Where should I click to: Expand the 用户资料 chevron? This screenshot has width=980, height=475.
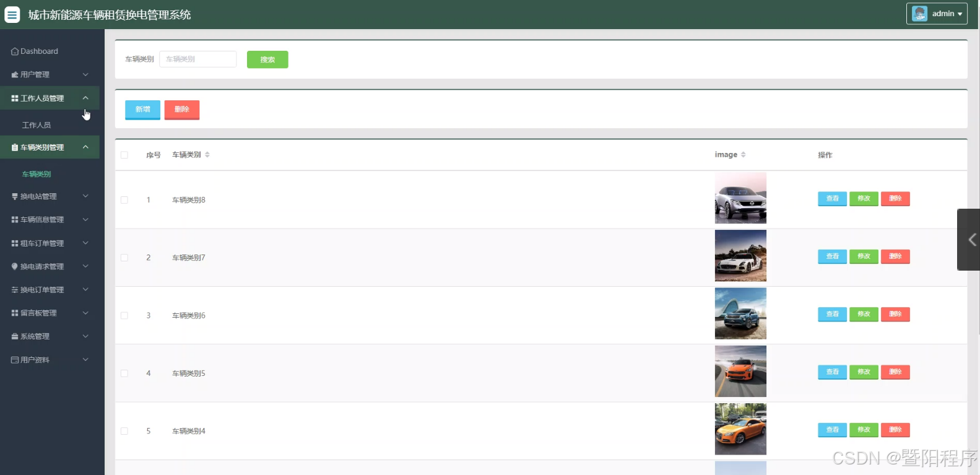click(x=85, y=359)
